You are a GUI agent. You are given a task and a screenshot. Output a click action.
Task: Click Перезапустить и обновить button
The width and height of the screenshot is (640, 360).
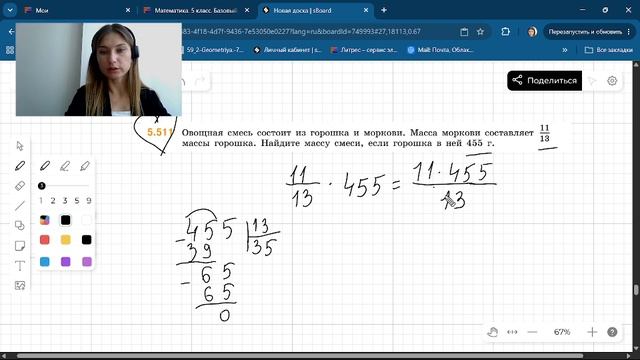tap(589, 31)
